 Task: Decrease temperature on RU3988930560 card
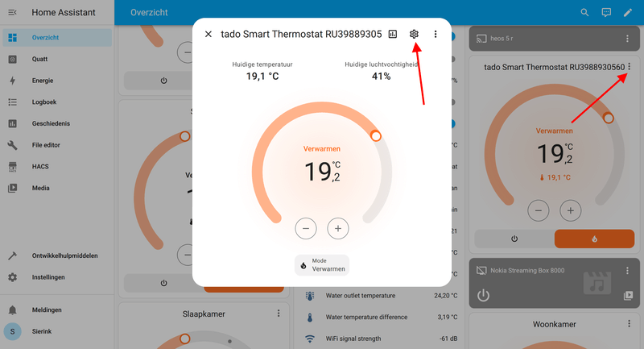click(x=539, y=211)
